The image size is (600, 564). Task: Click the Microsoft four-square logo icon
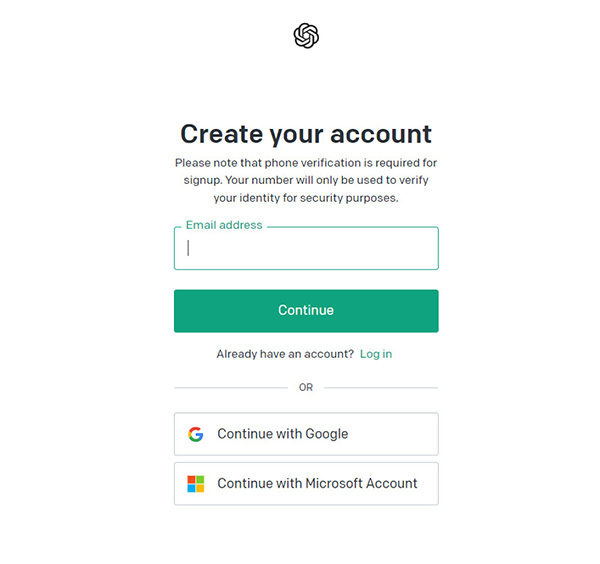(196, 484)
